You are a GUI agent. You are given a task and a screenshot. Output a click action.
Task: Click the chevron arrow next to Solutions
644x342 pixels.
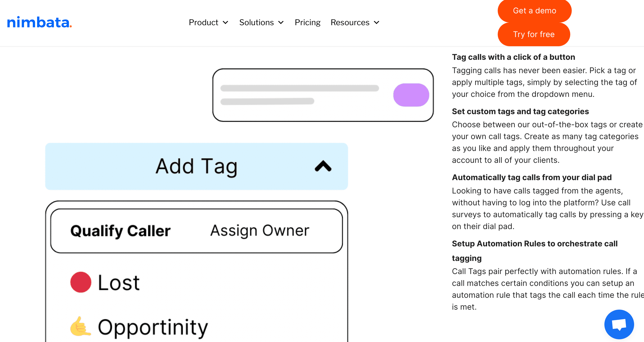pyautogui.click(x=281, y=22)
